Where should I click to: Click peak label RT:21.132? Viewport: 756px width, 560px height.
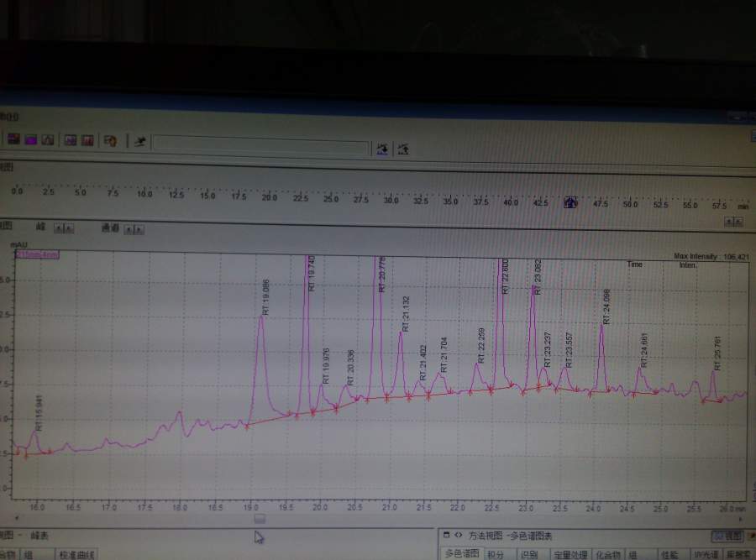click(406, 314)
